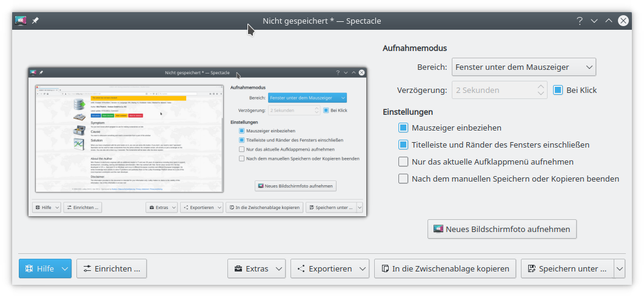
Task: Click the Einstellungen heading
Action: coord(408,112)
